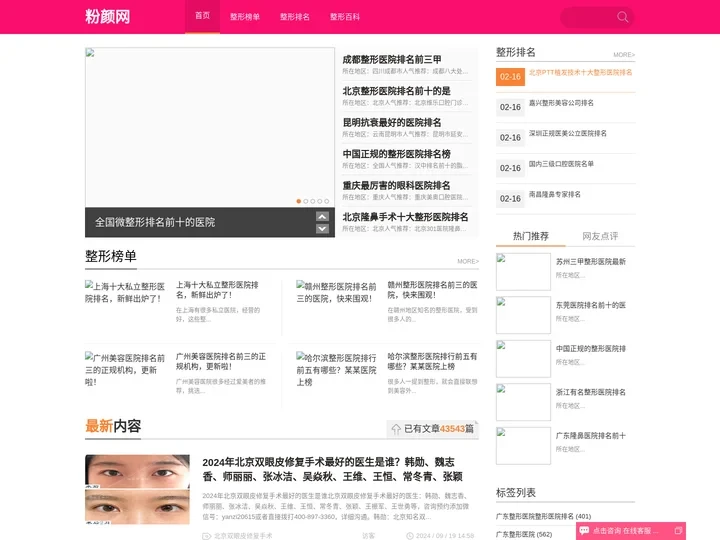
Task: Open the 首页 nav tab
Action: pos(202,17)
